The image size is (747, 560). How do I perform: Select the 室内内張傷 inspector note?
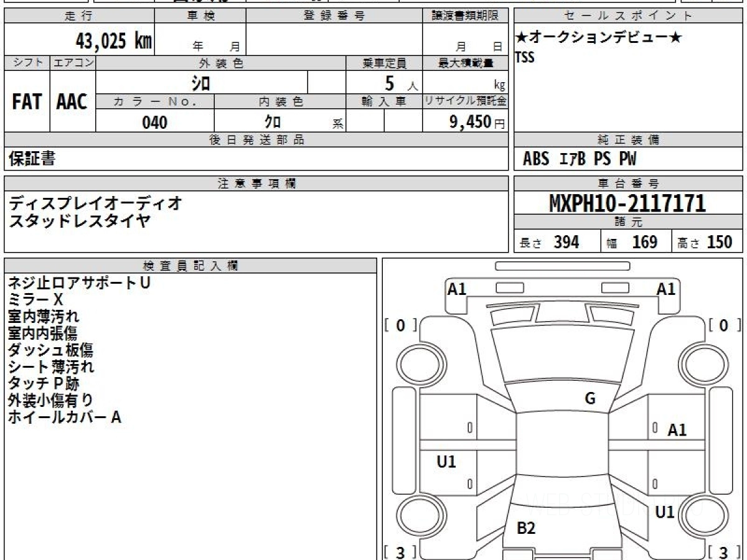pos(44,334)
